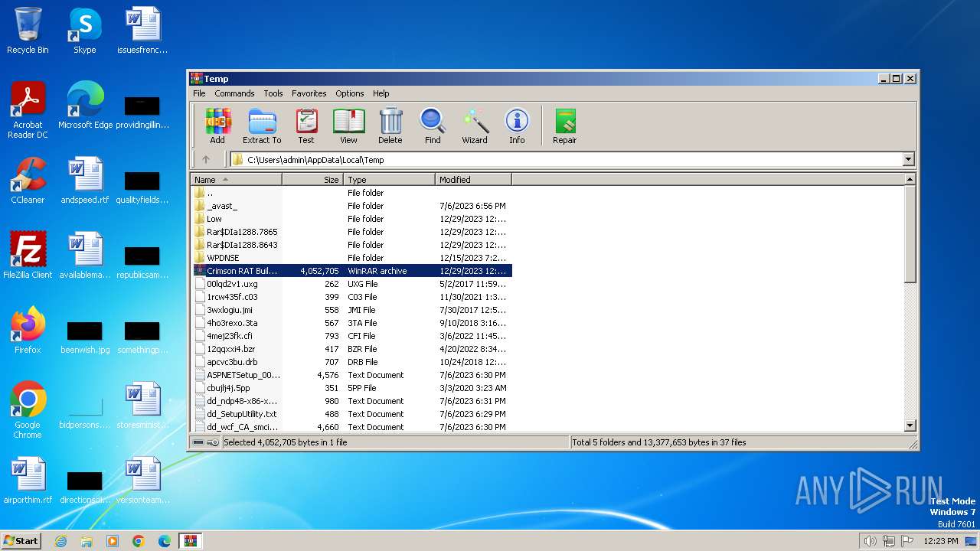Expand the address path dropdown

tap(908, 159)
